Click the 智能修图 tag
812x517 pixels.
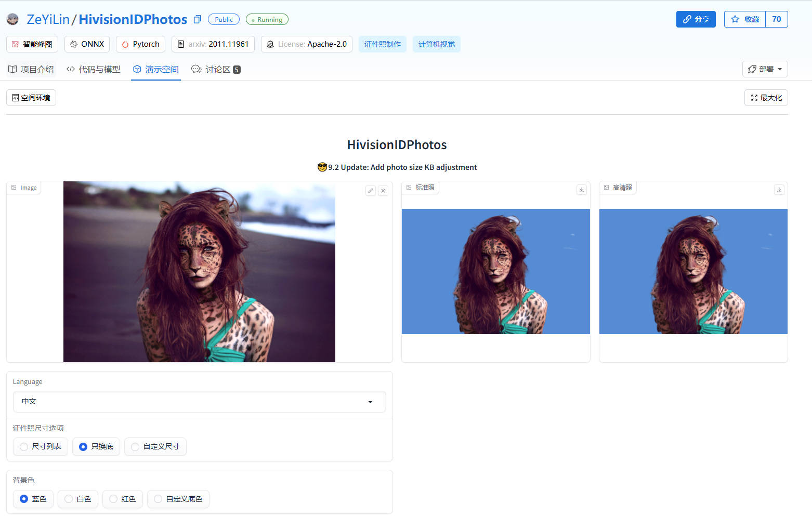pos(32,44)
